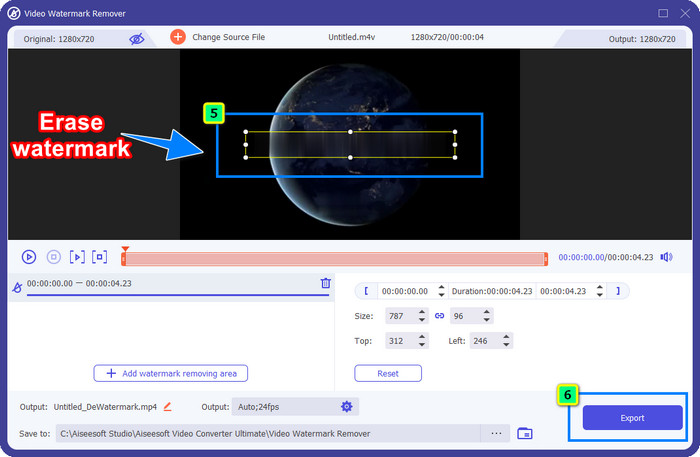This screenshot has height=457, width=700.
Task: Decrease the height value 96
Action: [487, 320]
